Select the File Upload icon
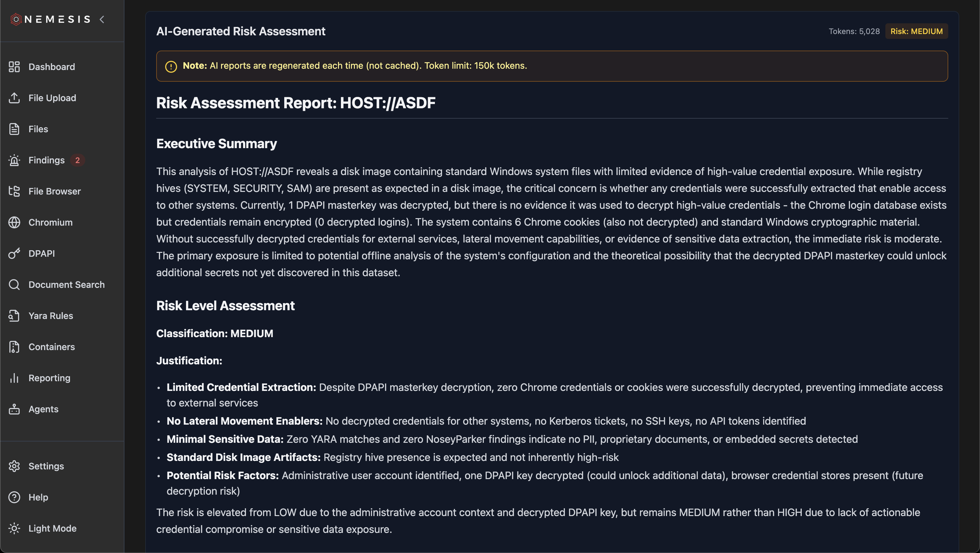The image size is (980, 553). click(x=14, y=98)
